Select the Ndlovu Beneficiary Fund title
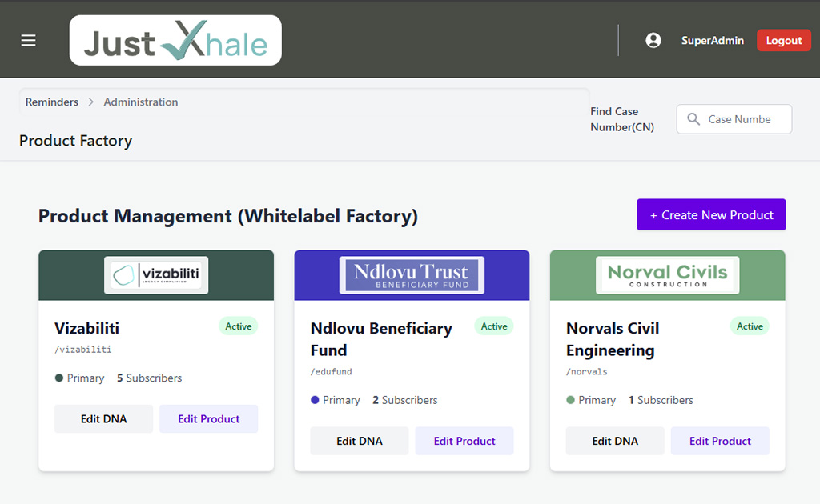Image resolution: width=820 pixels, height=504 pixels. click(381, 339)
